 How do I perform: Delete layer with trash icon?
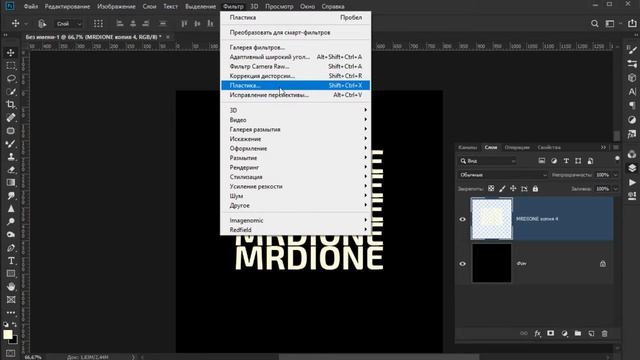604,333
